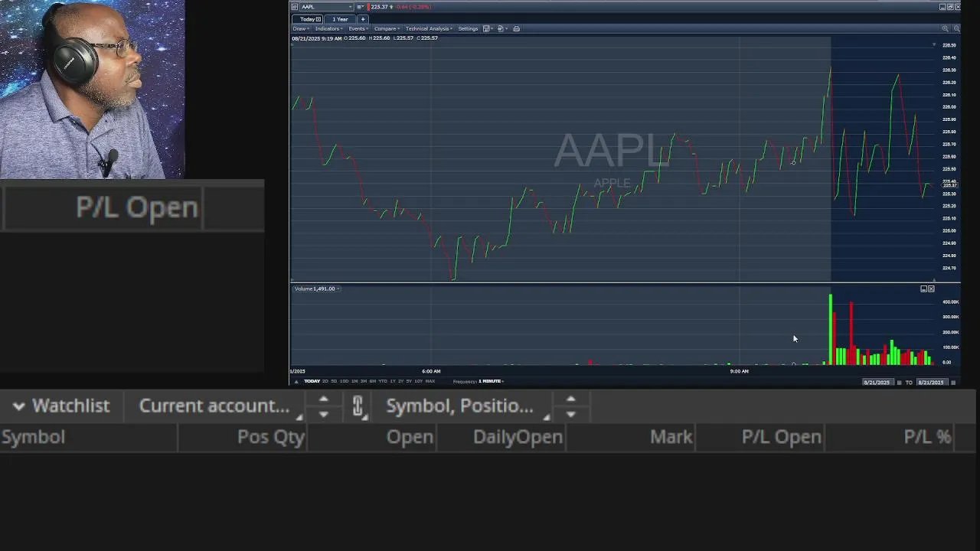Open the Technical Analysis dropdown

429,29
